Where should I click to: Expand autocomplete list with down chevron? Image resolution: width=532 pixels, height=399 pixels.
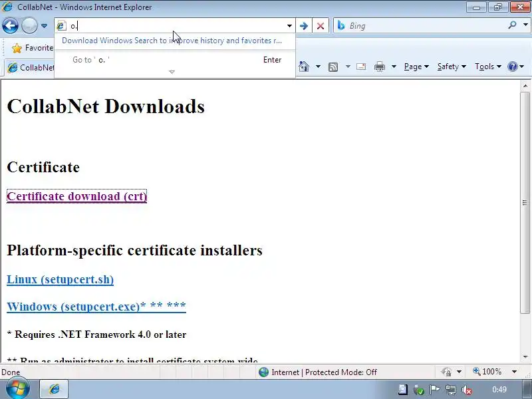click(172, 72)
